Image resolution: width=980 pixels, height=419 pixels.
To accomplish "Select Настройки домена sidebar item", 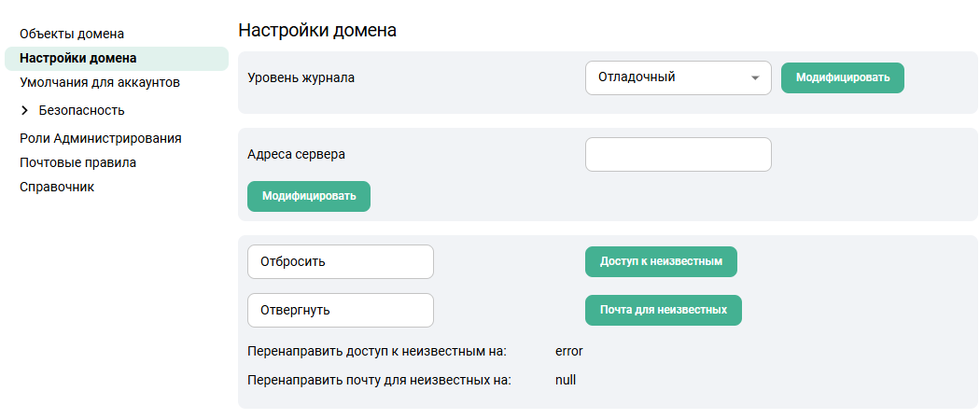I will pyautogui.click(x=77, y=59).
